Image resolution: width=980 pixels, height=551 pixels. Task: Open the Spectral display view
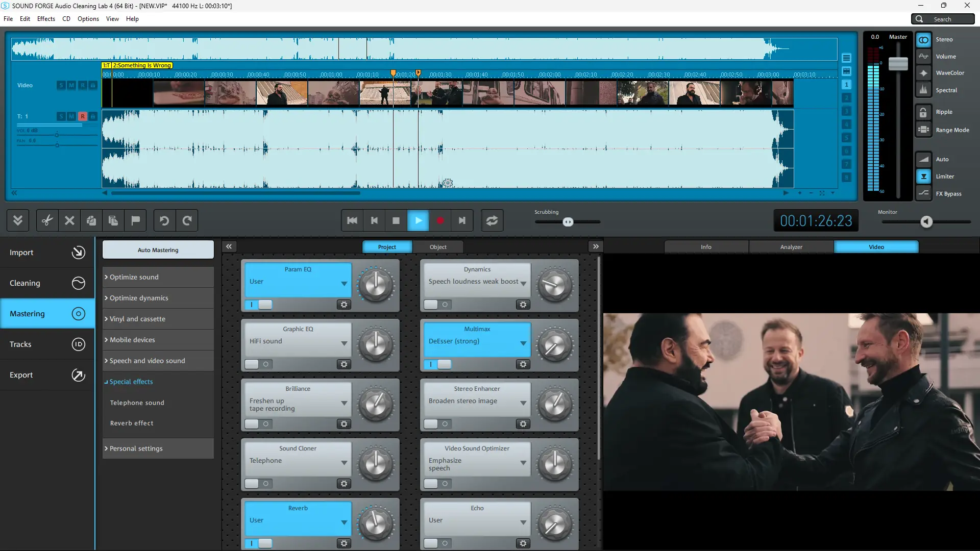click(x=923, y=90)
